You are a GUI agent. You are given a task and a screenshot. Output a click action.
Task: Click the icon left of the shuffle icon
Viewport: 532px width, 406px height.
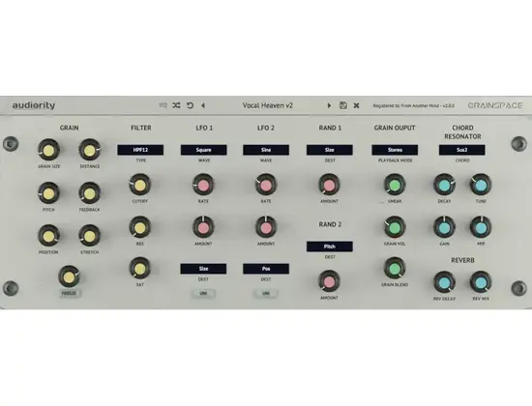pyautogui.click(x=163, y=105)
